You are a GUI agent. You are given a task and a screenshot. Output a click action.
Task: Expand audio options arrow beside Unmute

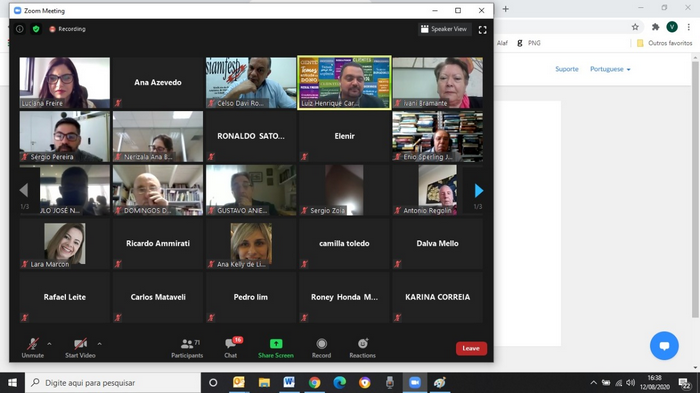point(49,344)
